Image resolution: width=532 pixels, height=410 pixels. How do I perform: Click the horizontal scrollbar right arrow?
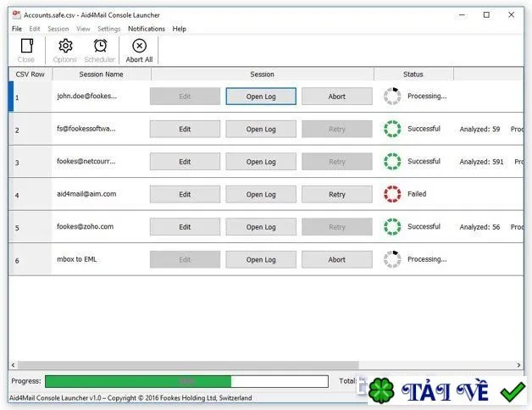coord(518,365)
